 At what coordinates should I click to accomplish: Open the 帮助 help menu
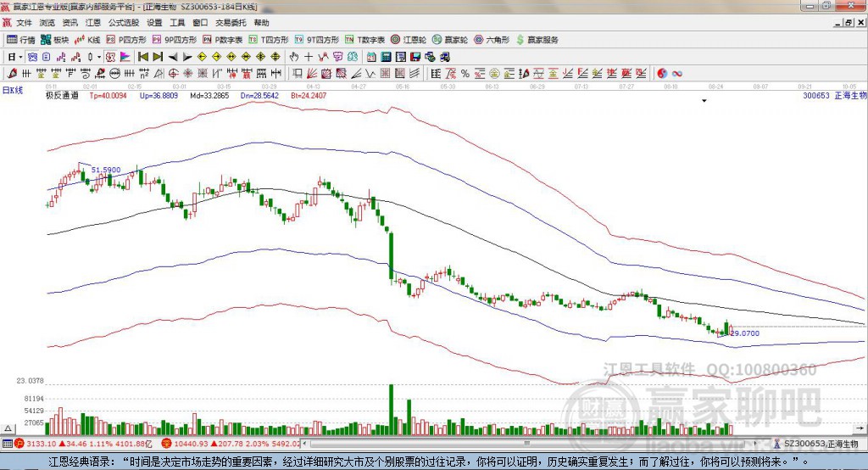point(261,23)
